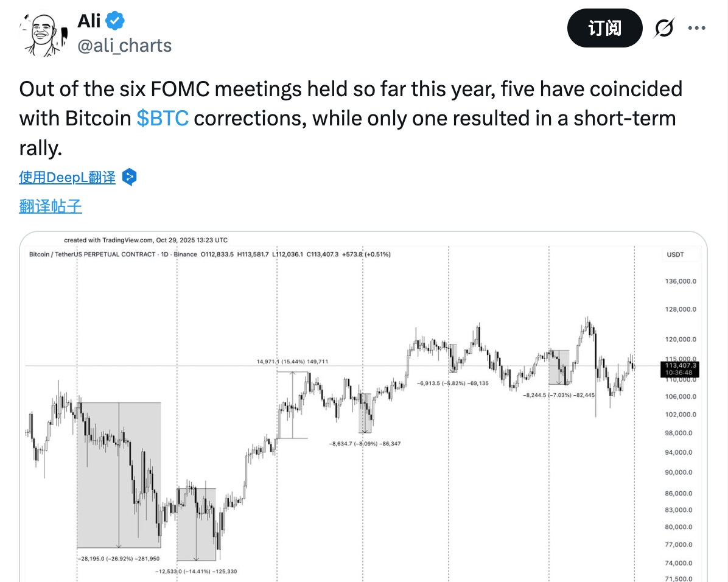Click the DeepL logo icon
The width and height of the screenshot is (728, 582).
click(x=129, y=177)
